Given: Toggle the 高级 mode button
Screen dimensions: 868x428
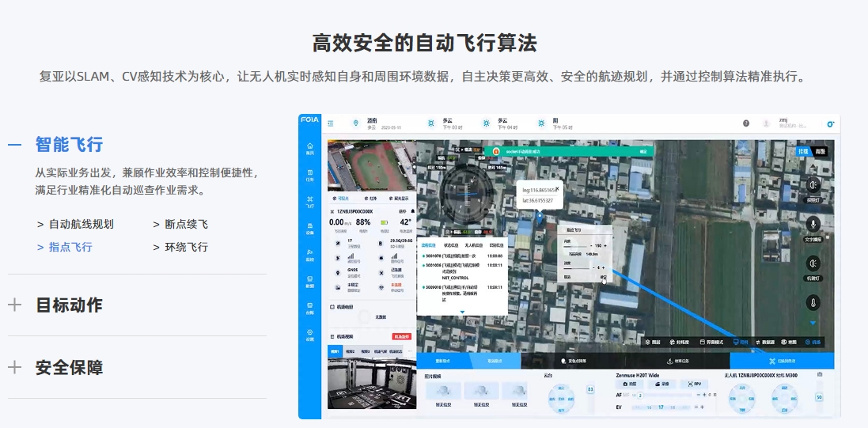Looking at the screenshot, I should tap(821, 151).
